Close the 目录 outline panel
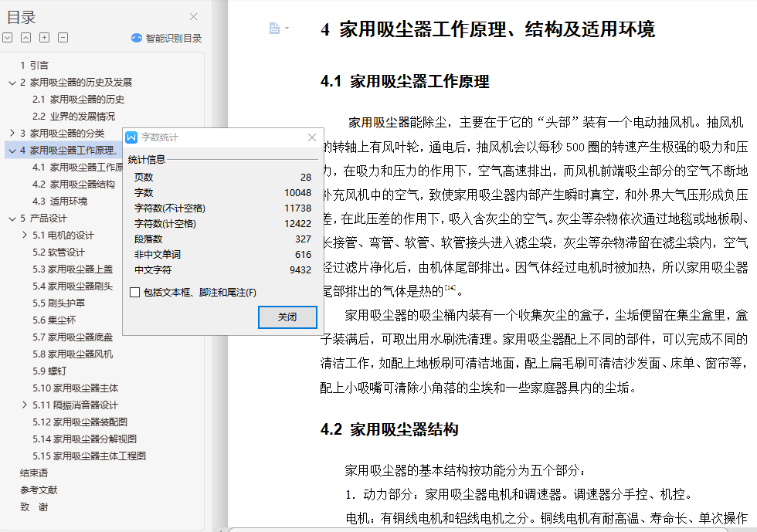This screenshot has height=532, width=757. point(194,17)
